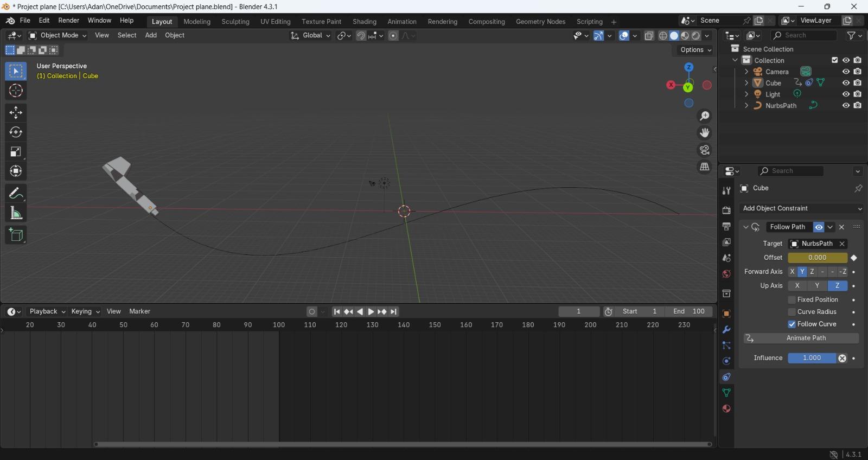The width and height of the screenshot is (868, 460).
Task: Hide the Camera in viewport
Action: (x=846, y=72)
